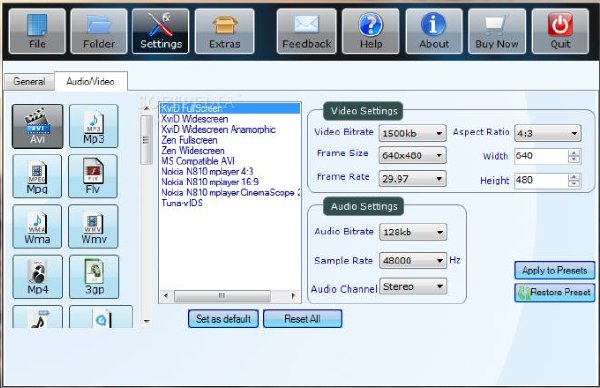Image resolution: width=600 pixels, height=388 pixels.
Task: Send Feedback via envelope icon
Action: point(307,31)
